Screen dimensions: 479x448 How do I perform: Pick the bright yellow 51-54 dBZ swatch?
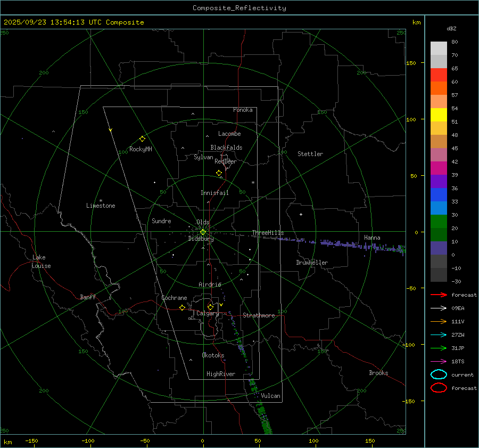(x=439, y=115)
